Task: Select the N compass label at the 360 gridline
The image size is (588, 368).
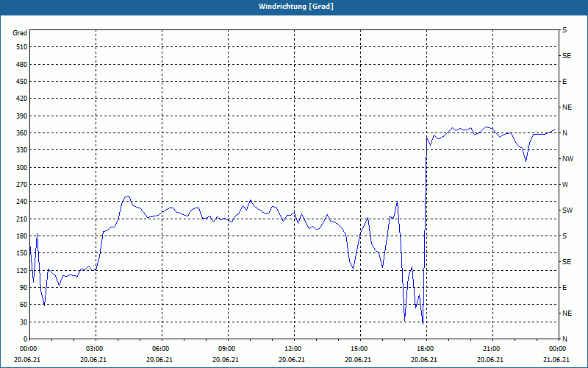Action: (564, 133)
